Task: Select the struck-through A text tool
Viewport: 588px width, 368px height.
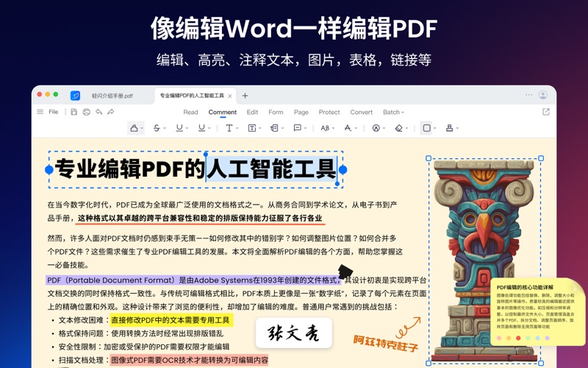Action: pyautogui.click(x=348, y=128)
